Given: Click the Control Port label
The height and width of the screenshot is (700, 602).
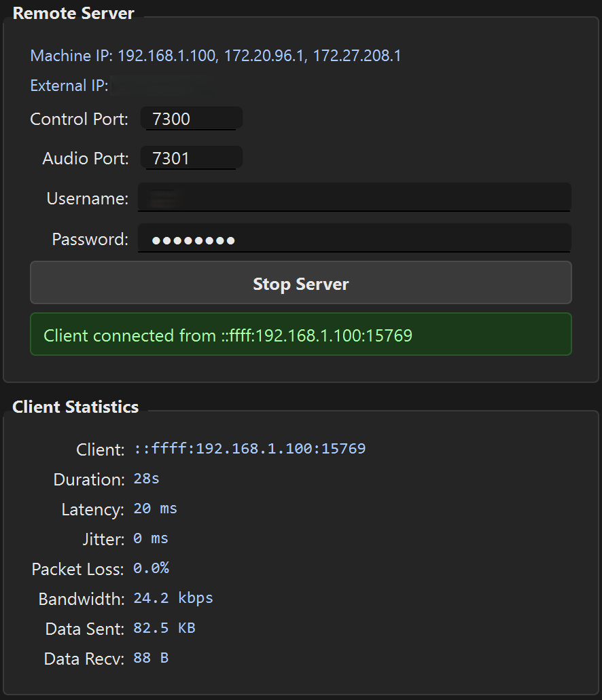Looking at the screenshot, I should coord(79,117).
